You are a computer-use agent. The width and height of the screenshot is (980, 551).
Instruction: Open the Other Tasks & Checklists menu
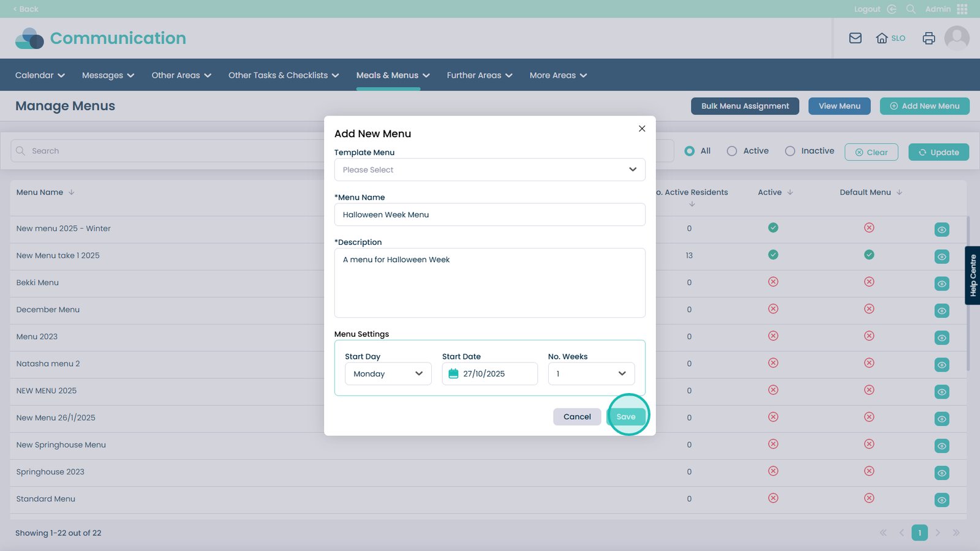pyautogui.click(x=283, y=75)
